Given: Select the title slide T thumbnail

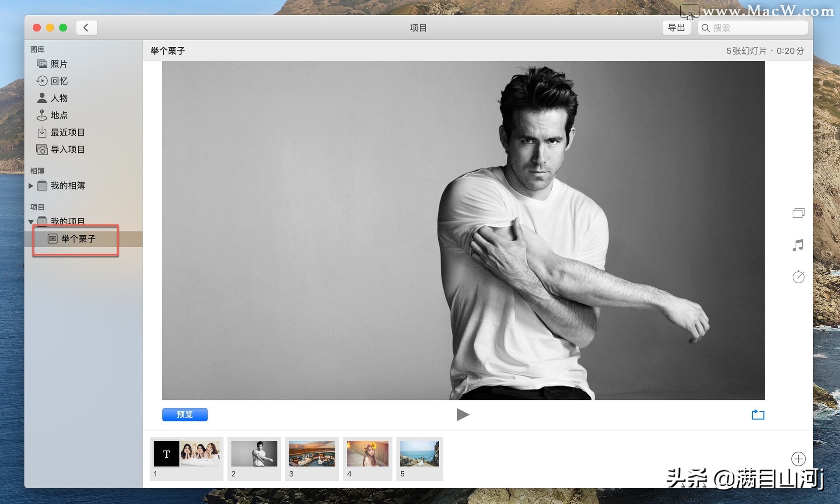Looking at the screenshot, I should point(166,454).
